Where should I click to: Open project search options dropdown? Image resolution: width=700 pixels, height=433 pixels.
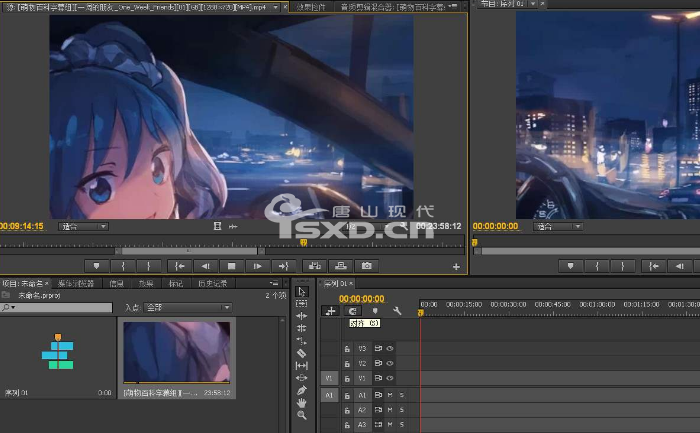point(8,307)
